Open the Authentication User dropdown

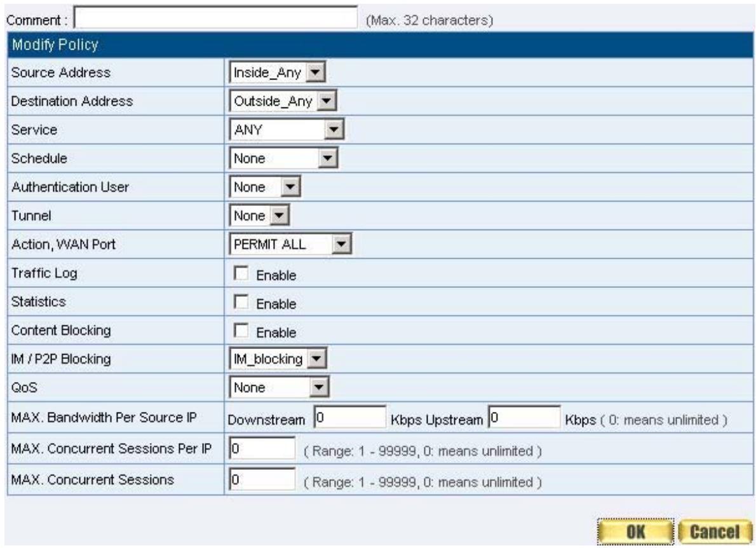point(265,187)
